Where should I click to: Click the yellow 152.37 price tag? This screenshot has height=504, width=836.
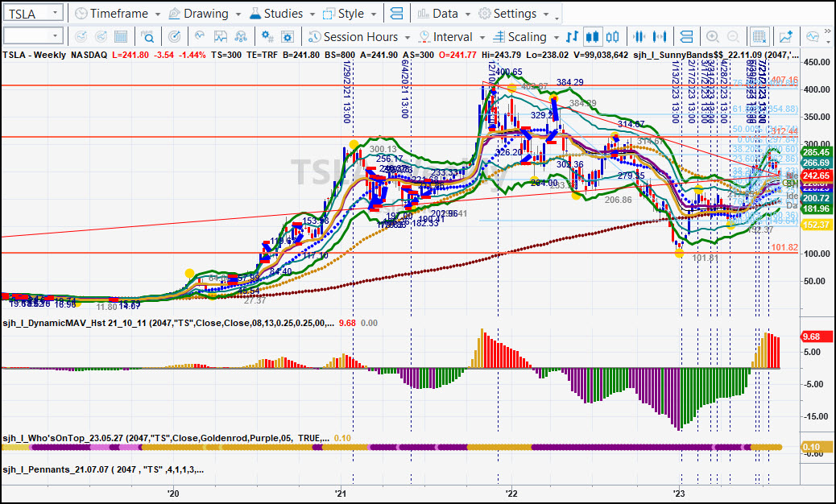tap(816, 225)
